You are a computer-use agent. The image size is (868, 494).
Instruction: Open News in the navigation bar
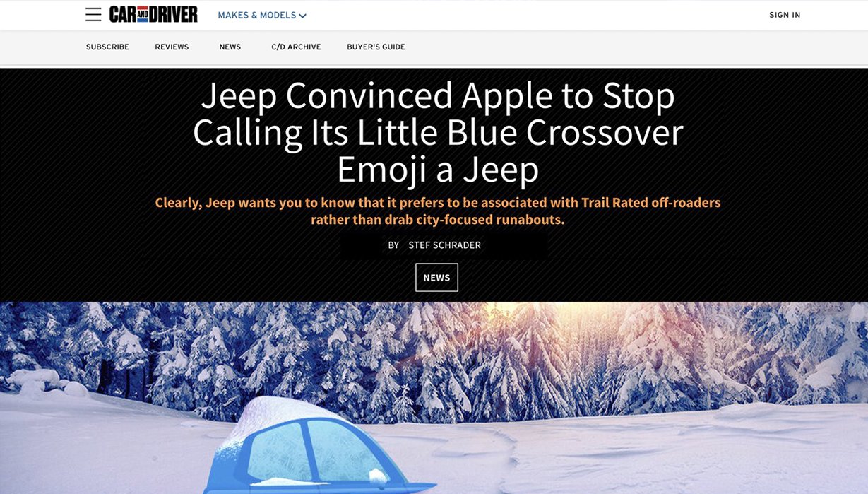(230, 47)
